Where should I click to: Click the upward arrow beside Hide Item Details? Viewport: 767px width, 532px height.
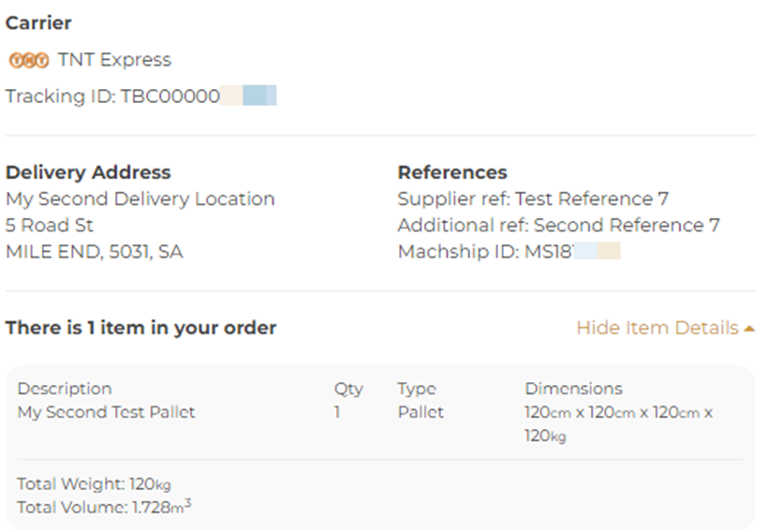tap(748, 328)
